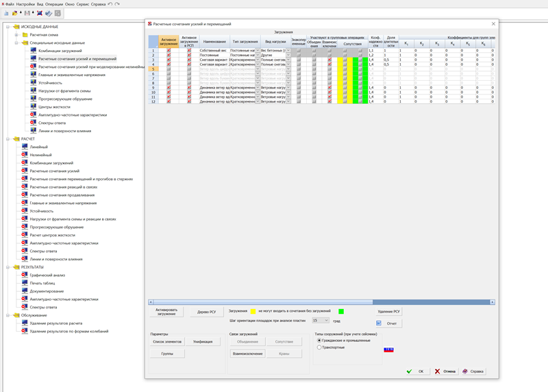This screenshot has height=392, width=548.
Task: Click the РЕЗУЛЬТАТЫ folder icon
Action: click(x=16, y=267)
